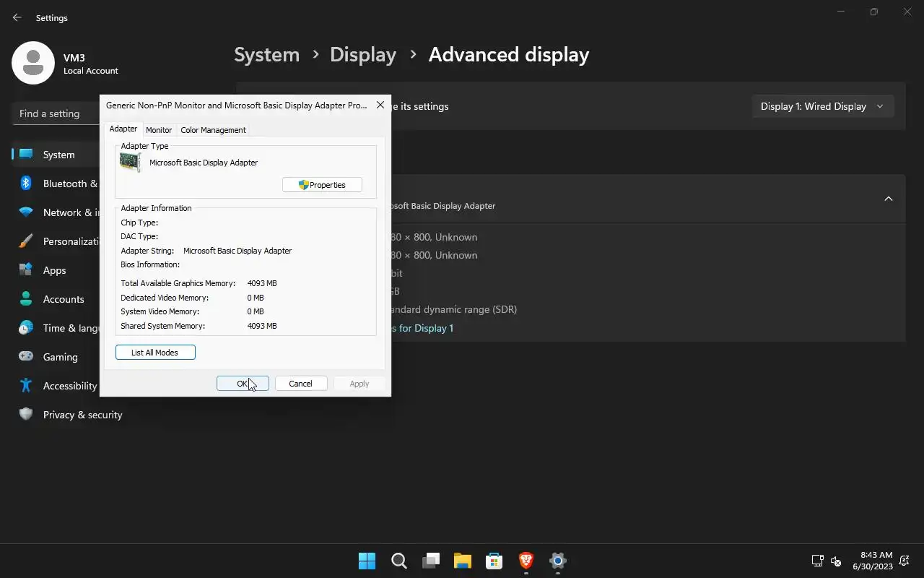Click the display adapter card icon
This screenshot has height=578, width=924.
[130, 163]
